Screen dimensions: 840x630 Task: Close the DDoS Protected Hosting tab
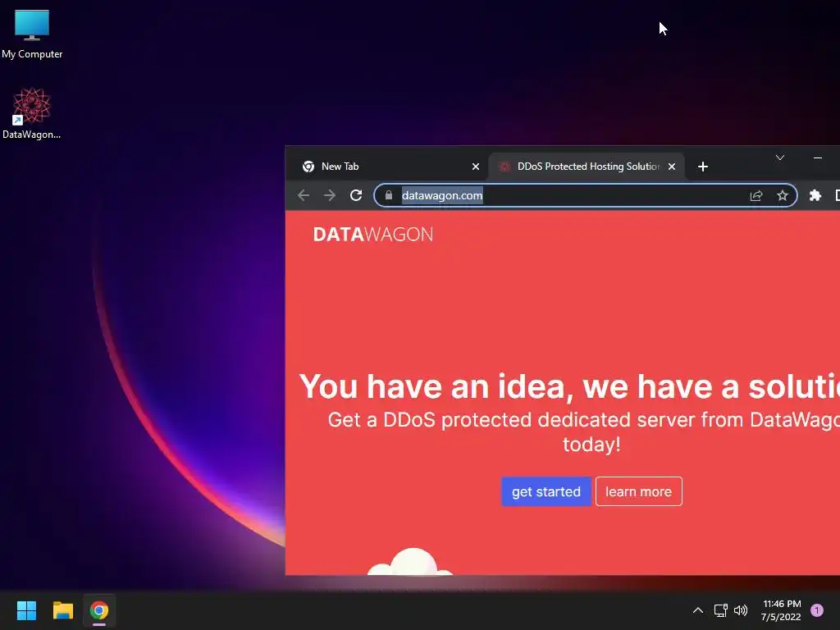tap(672, 167)
